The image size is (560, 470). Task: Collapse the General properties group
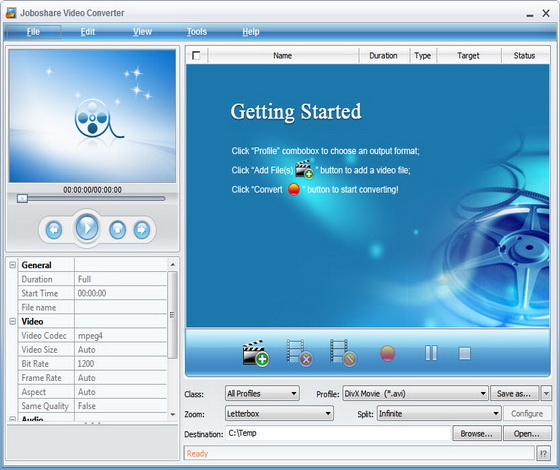(12, 265)
